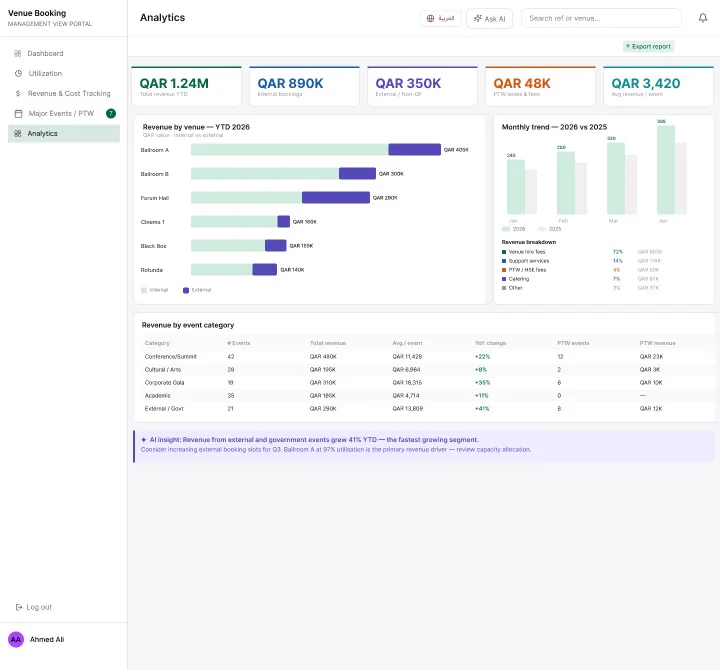
Task: Focus the Search ref or venue field
Action: pos(601,18)
